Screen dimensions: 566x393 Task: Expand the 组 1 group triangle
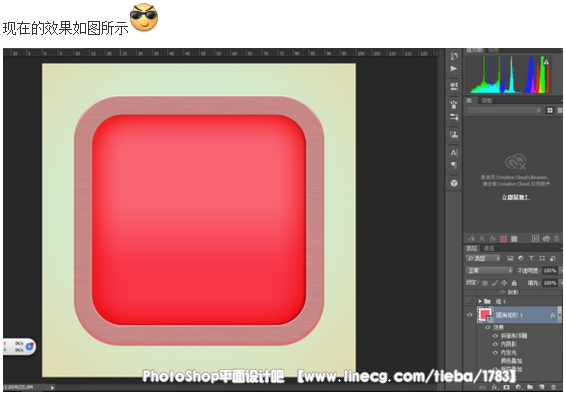tap(480, 301)
